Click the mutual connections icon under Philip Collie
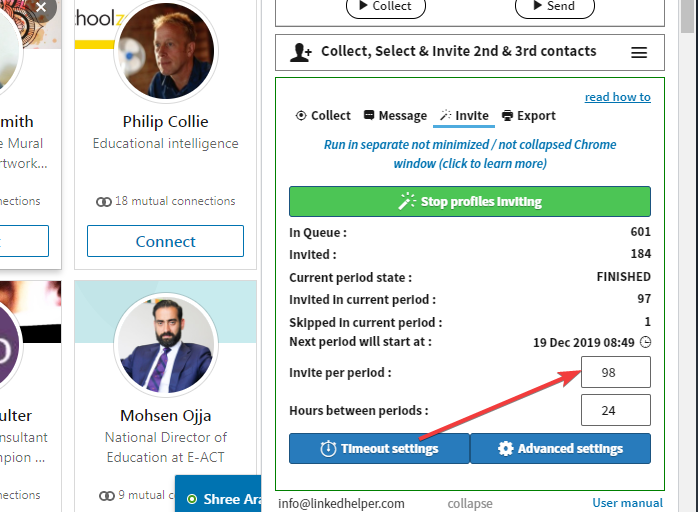The width and height of the screenshot is (698, 512). 103,201
